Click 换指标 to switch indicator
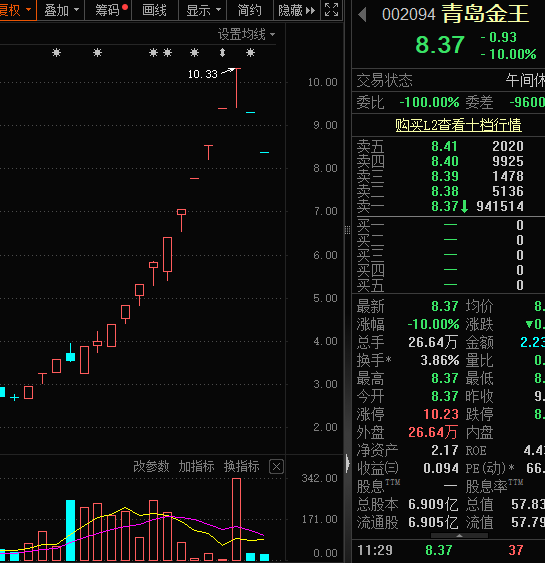 (242, 466)
